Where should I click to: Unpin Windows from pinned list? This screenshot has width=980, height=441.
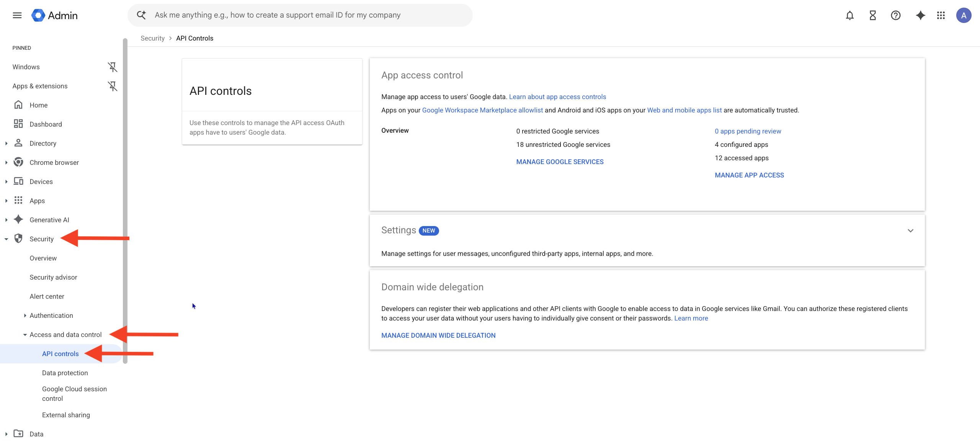(112, 67)
